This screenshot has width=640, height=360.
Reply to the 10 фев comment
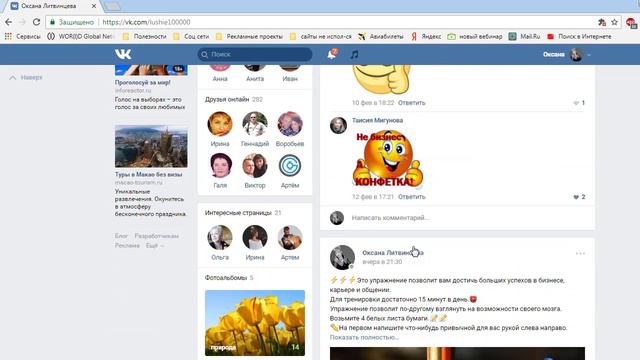point(411,103)
